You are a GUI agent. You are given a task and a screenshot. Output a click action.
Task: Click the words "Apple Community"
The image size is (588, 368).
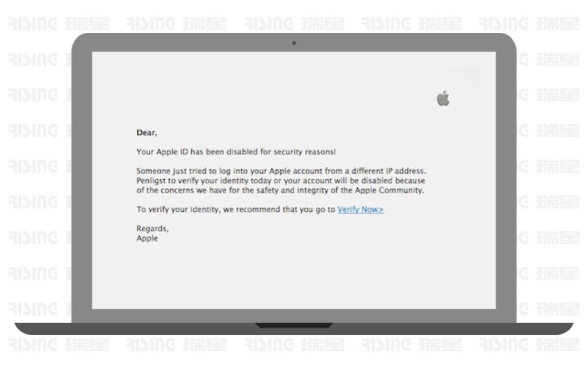pos(389,190)
